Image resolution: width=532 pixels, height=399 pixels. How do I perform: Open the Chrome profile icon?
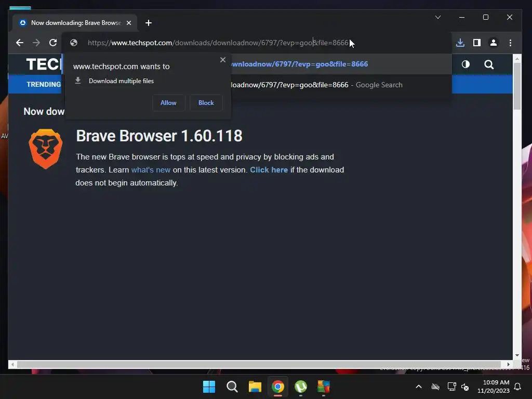tap(494, 43)
